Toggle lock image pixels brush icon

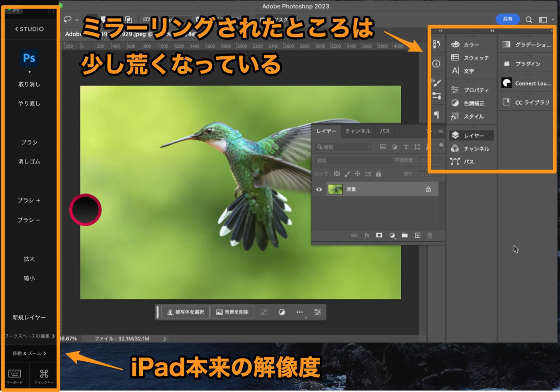coord(347,174)
